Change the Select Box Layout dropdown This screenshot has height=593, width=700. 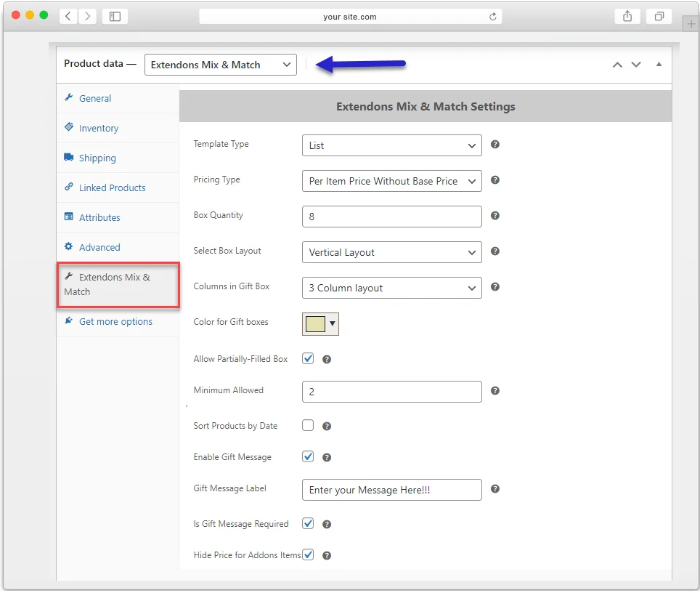click(x=391, y=251)
